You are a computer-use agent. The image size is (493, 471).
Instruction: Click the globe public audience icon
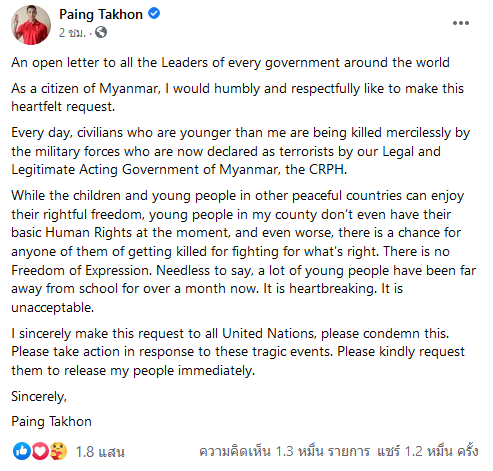tap(101, 32)
